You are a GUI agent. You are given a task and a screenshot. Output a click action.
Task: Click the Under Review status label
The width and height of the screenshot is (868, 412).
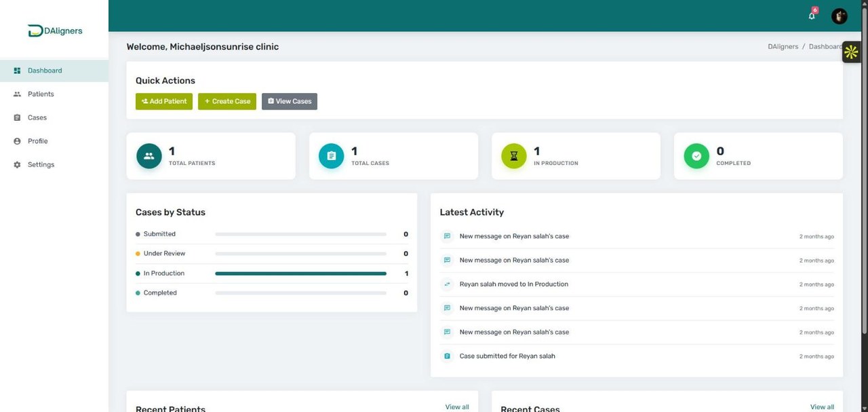pyautogui.click(x=164, y=254)
